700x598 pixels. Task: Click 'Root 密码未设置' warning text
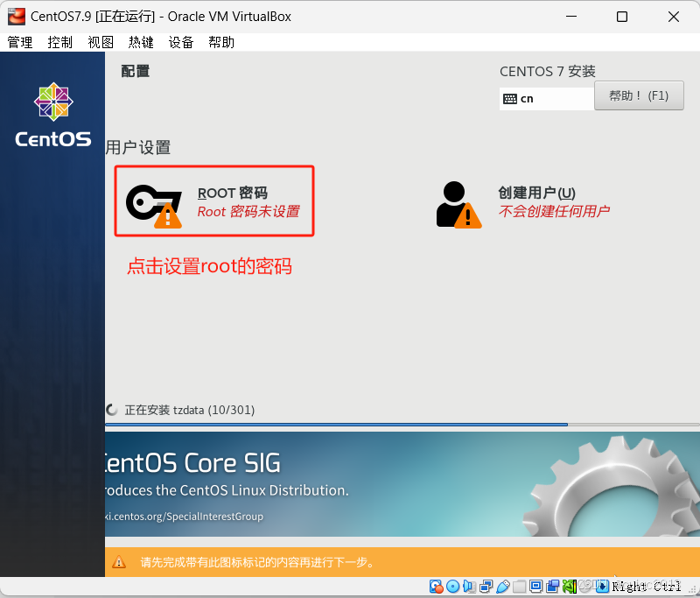(248, 211)
